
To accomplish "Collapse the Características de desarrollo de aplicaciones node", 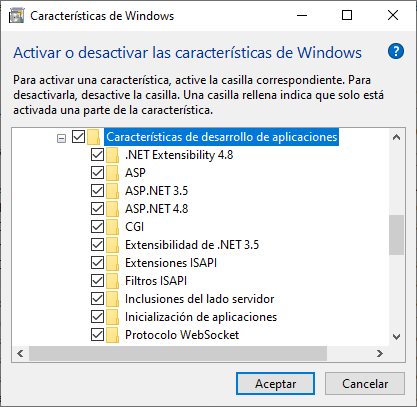I will point(61,138).
